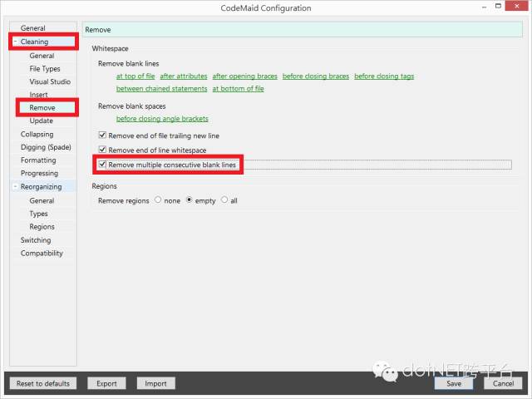
Task: Cancel the configuration dialog
Action: [503, 383]
